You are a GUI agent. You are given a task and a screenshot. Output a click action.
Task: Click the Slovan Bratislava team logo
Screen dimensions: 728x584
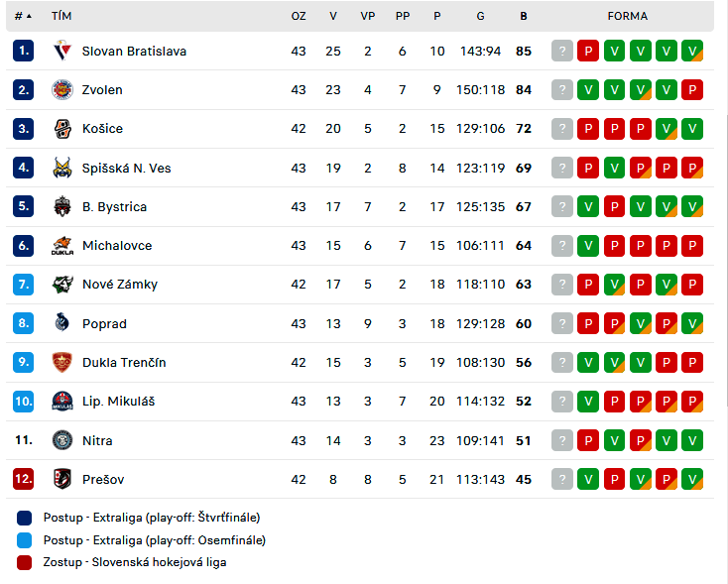(62, 51)
